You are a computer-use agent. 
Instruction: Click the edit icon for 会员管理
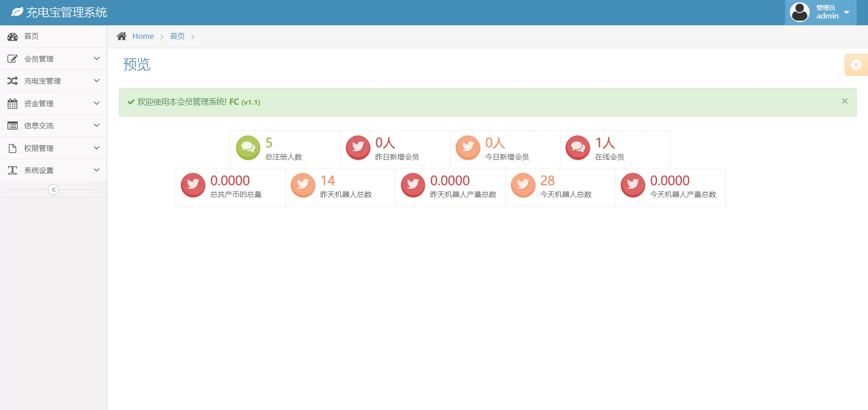[x=13, y=59]
